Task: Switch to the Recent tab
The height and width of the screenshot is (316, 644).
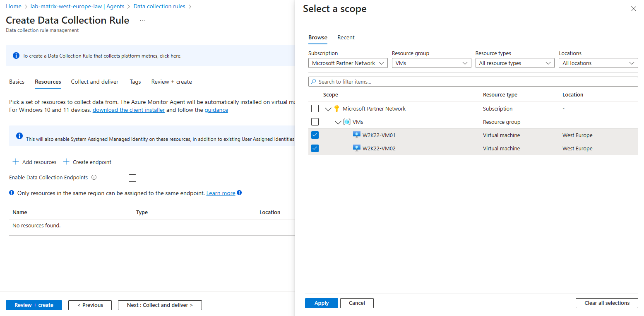Action: click(346, 37)
